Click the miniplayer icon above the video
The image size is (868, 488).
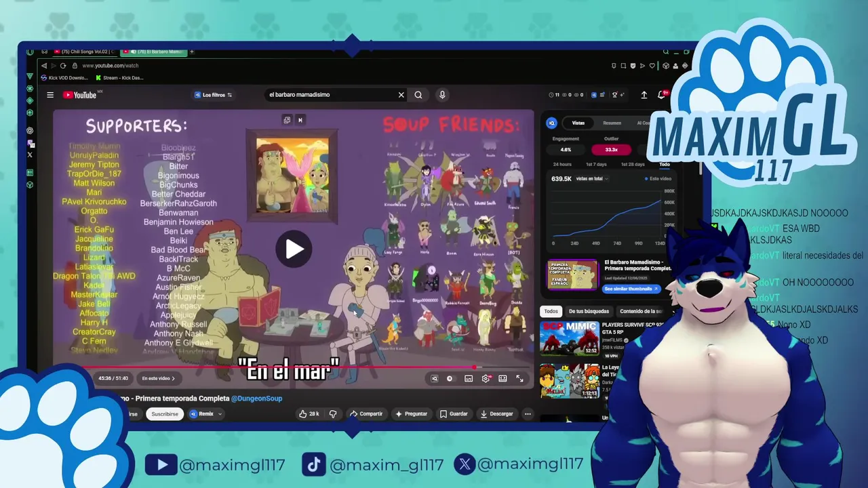point(287,120)
